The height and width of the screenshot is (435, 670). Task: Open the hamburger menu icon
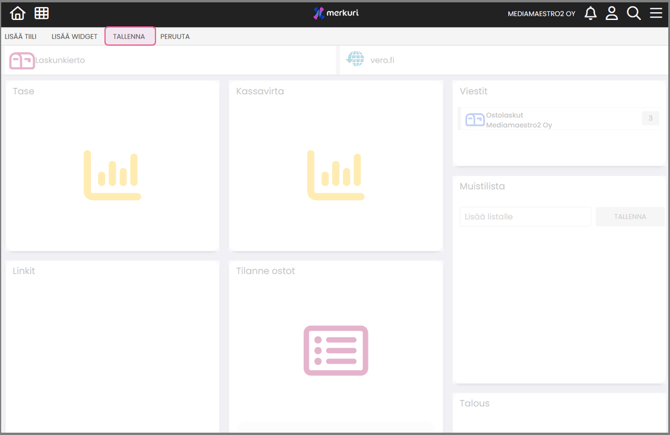(x=656, y=13)
